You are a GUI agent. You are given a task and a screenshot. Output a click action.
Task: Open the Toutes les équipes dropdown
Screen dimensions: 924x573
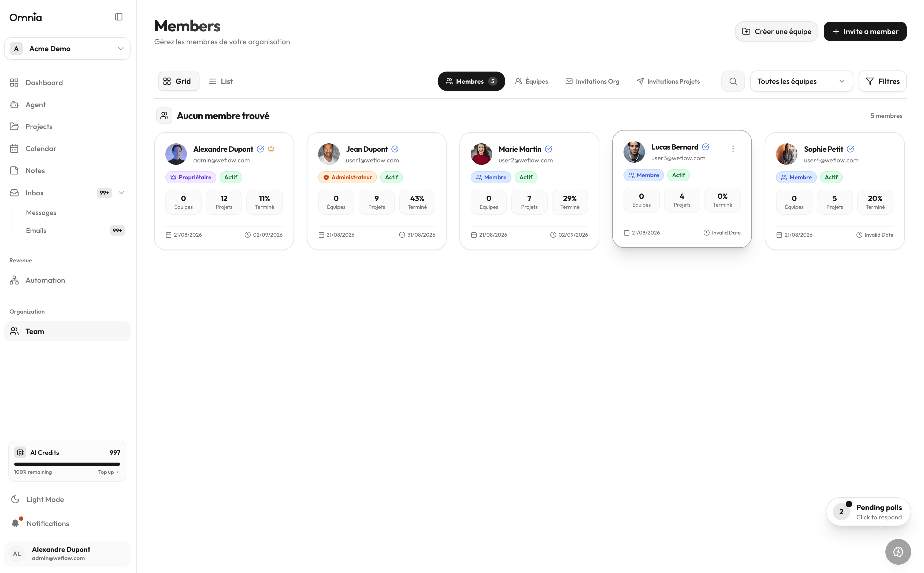click(x=801, y=81)
